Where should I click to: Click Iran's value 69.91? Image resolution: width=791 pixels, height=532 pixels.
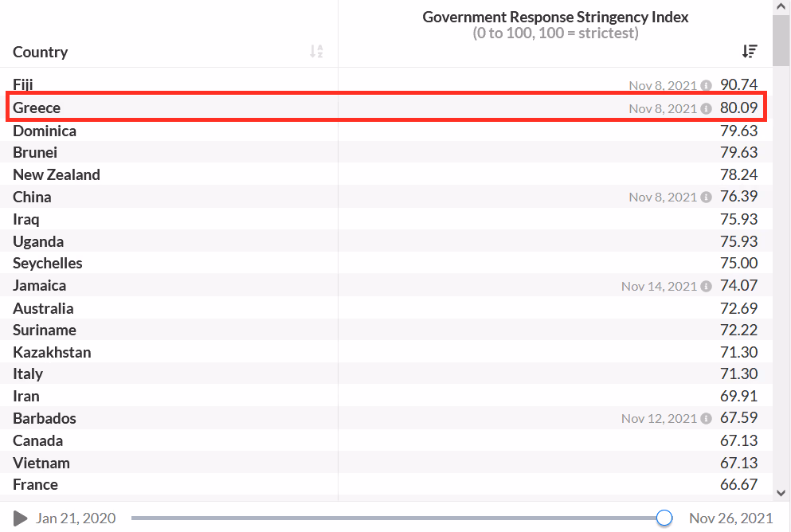[739, 396]
